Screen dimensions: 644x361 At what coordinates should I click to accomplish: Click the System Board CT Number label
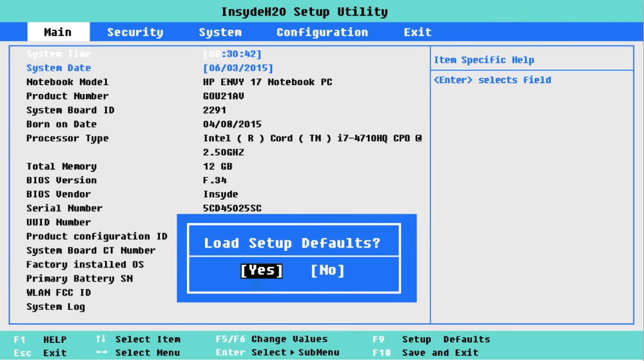tap(91, 250)
